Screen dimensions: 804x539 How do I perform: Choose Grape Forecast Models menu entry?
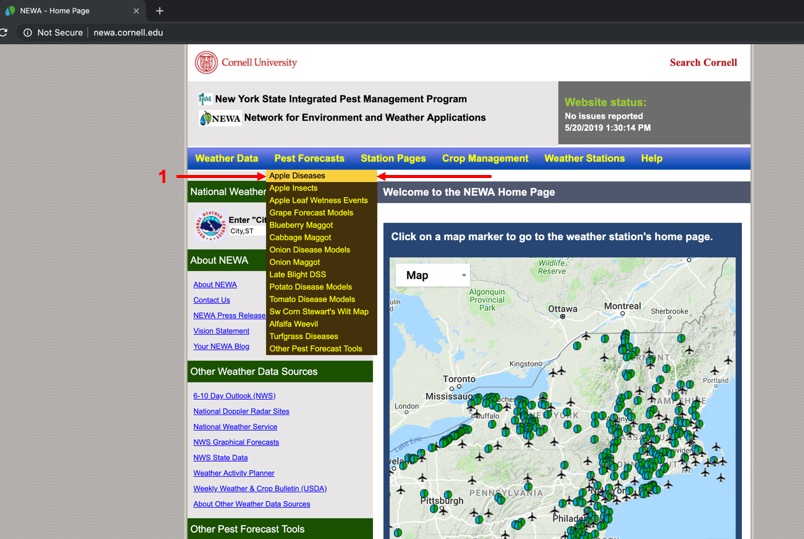311,213
